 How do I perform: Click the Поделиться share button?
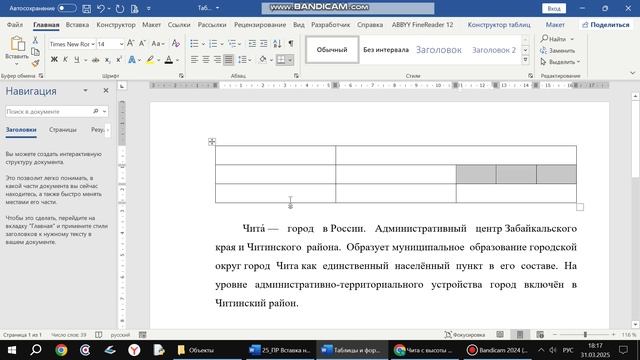pyautogui.click(x=606, y=25)
